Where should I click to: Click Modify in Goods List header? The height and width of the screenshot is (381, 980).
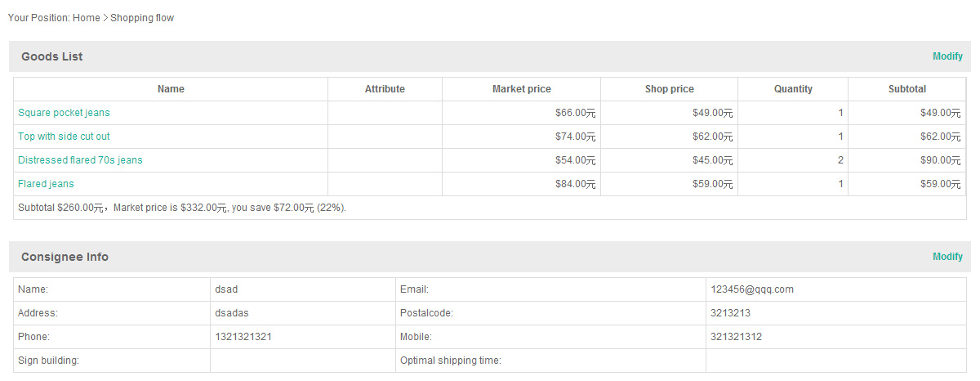click(947, 56)
